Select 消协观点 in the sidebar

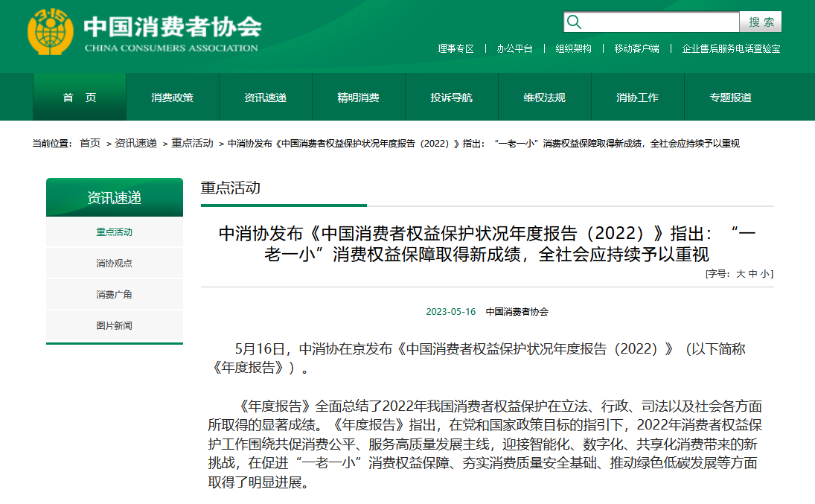click(x=114, y=264)
